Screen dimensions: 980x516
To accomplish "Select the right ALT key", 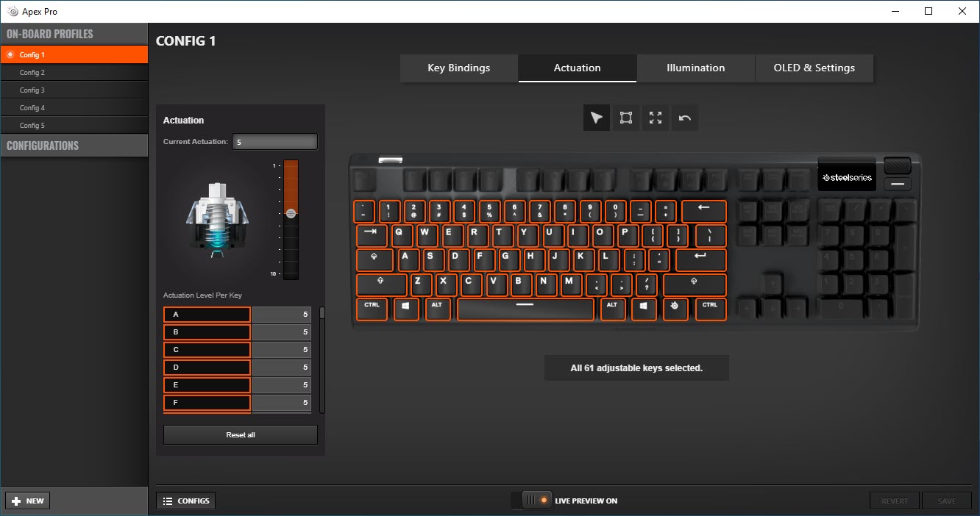I will coord(613,309).
